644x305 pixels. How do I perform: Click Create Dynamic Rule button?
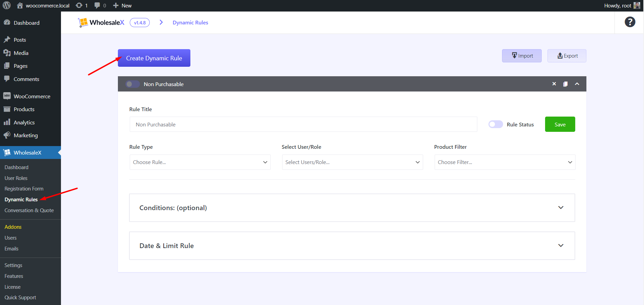pos(154,58)
